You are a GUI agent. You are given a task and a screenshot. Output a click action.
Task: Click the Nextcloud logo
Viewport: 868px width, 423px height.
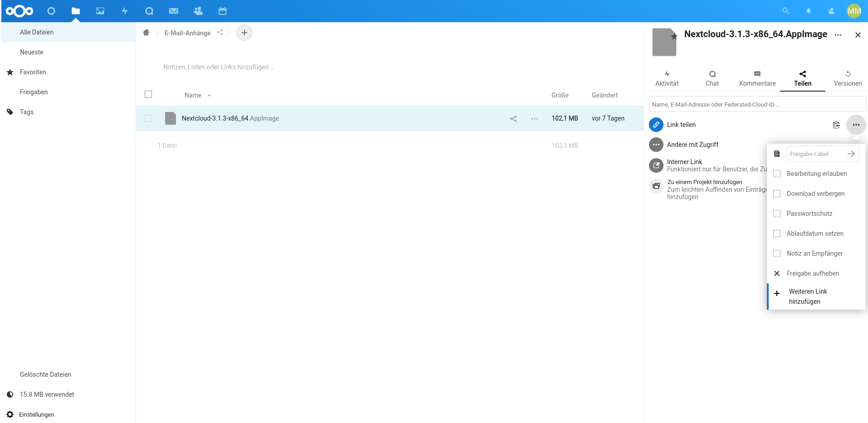point(20,11)
